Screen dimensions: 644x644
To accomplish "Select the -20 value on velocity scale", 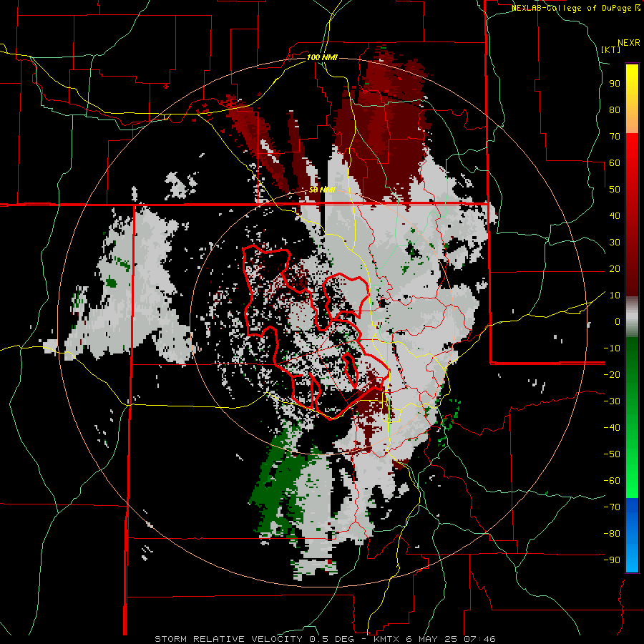I will (x=612, y=374).
